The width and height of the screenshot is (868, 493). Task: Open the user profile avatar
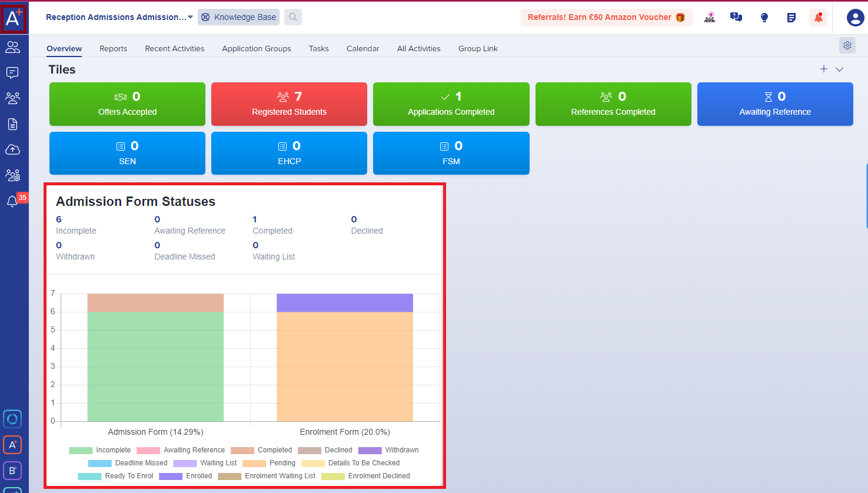(855, 18)
